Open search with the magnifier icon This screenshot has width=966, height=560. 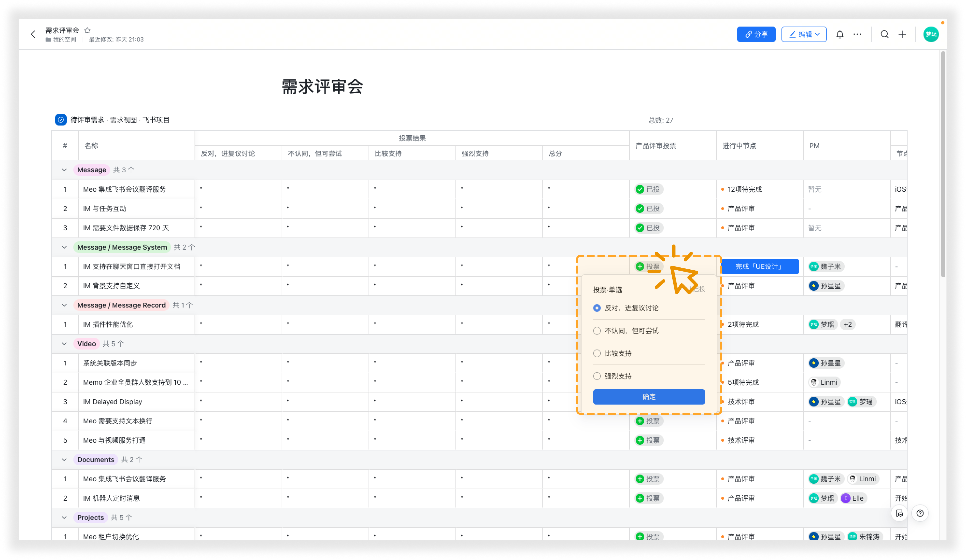[884, 35]
